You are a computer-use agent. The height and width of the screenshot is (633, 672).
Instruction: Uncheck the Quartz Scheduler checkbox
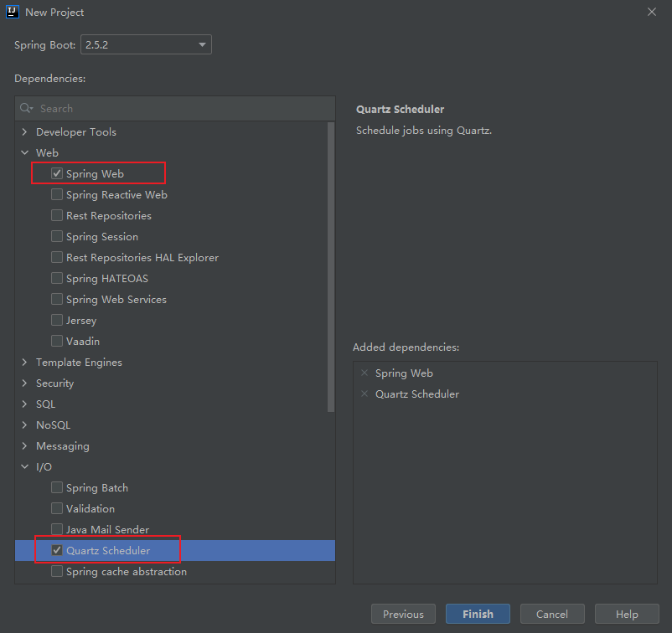[x=57, y=550]
